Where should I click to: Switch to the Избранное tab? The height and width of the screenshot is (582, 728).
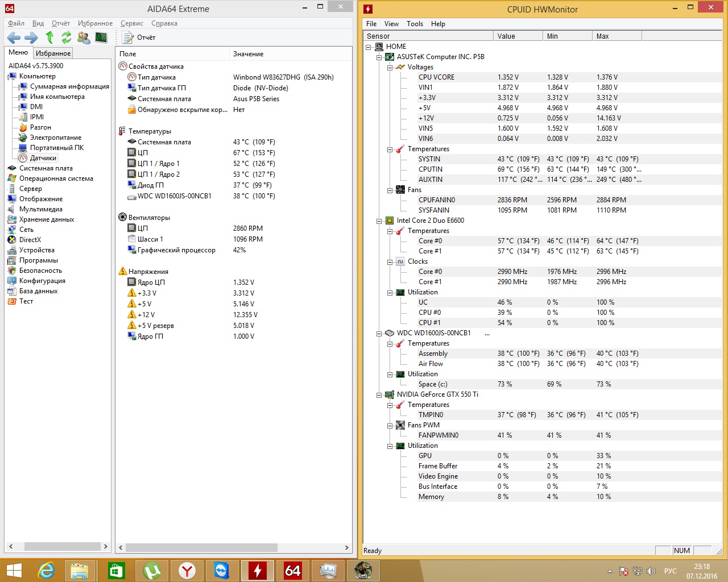[x=53, y=53]
